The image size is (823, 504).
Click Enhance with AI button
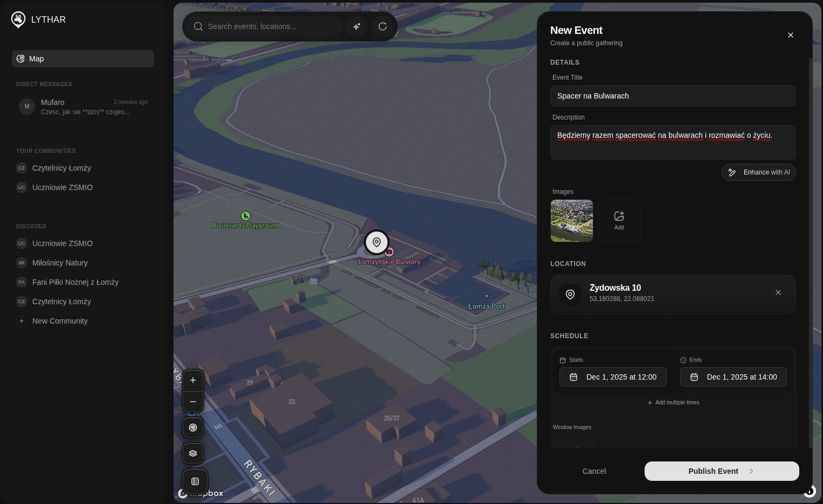758,172
